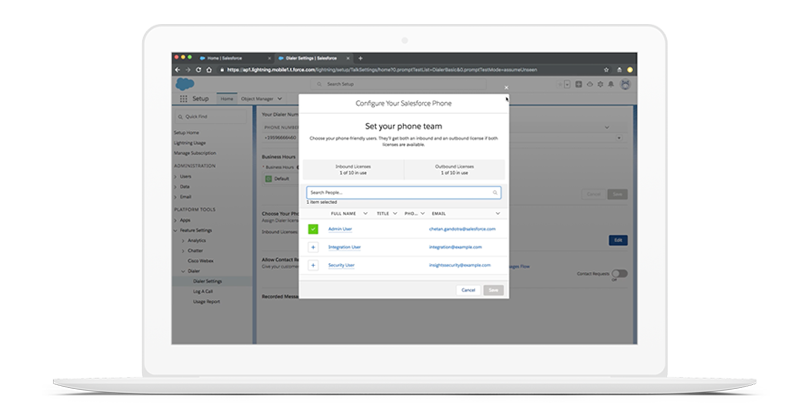Viewport: 800px width, 417px height.
Task: Click the browser home icon
Action: pos(209,70)
